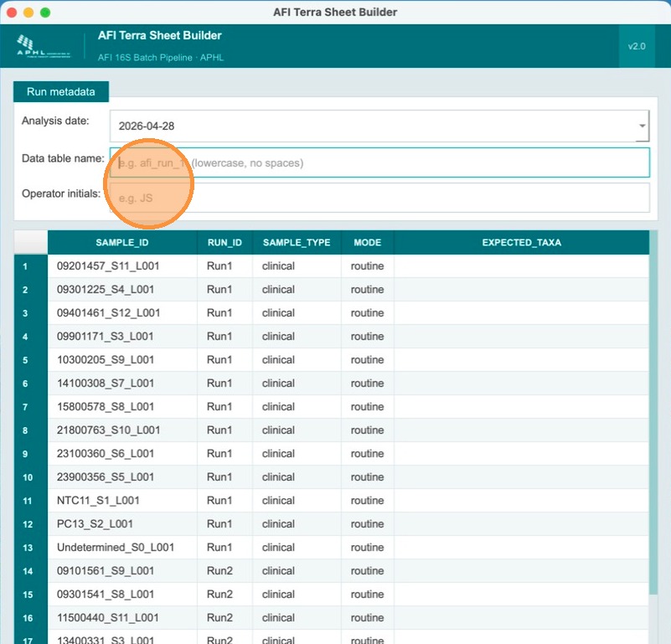
Task: Click clinical cell in 09301225_S4_L001 row
Action: [297, 290]
